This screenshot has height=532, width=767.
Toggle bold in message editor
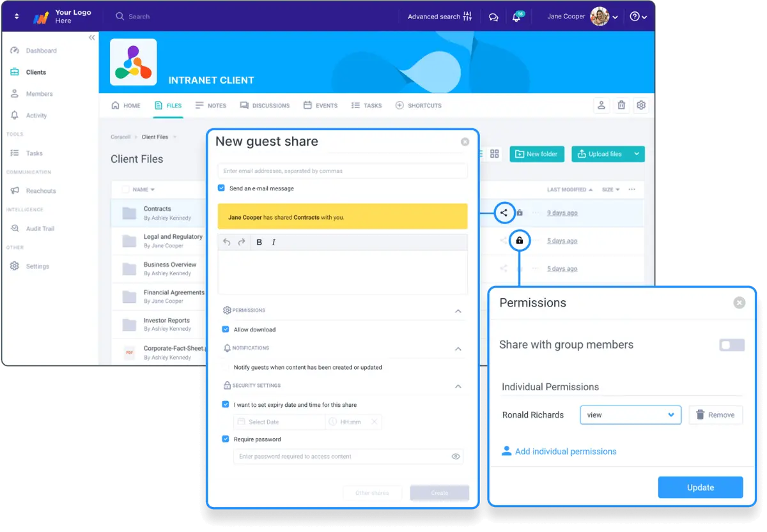point(260,242)
